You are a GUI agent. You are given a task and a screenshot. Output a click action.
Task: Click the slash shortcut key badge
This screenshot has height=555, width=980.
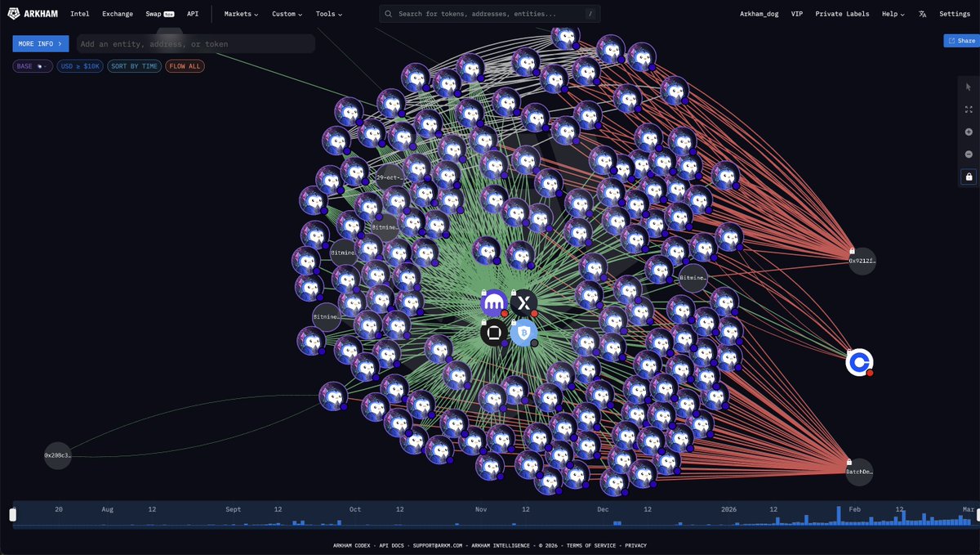coord(590,14)
